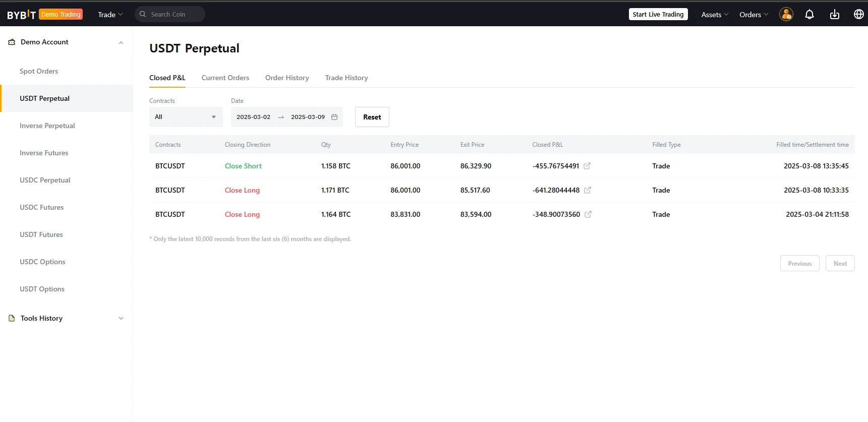Share the -348.90073560 closed P&L
The height and width of the screenshot is (422, 868).
coord(588,214)
